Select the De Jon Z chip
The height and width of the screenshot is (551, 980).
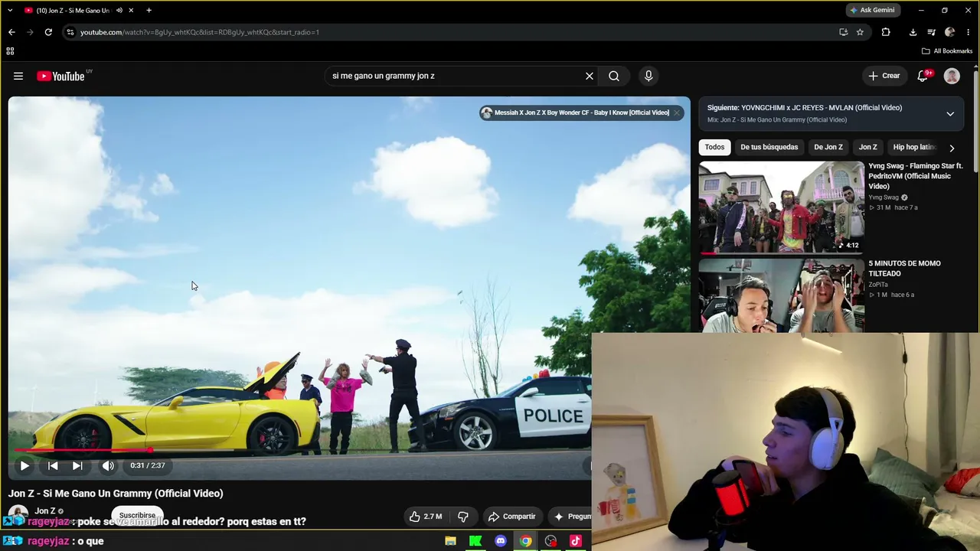point(828,147)
